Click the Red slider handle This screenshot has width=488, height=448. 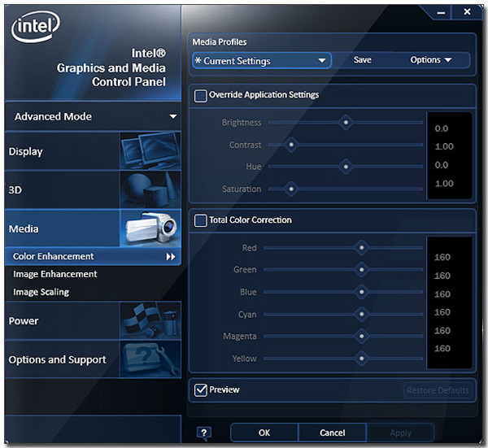pyautogui.click(x=362, y=248)
